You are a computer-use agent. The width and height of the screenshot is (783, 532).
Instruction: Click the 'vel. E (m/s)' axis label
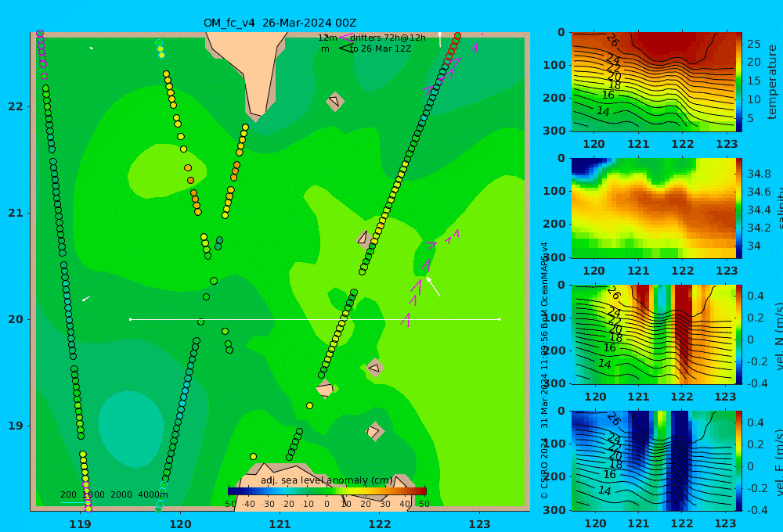778,462
